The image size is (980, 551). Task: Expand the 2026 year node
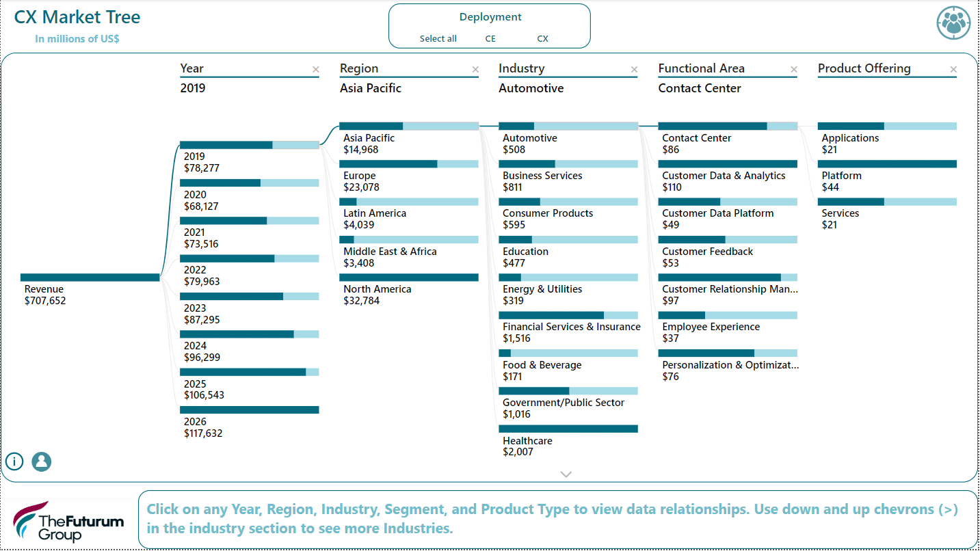click(249, 410)
